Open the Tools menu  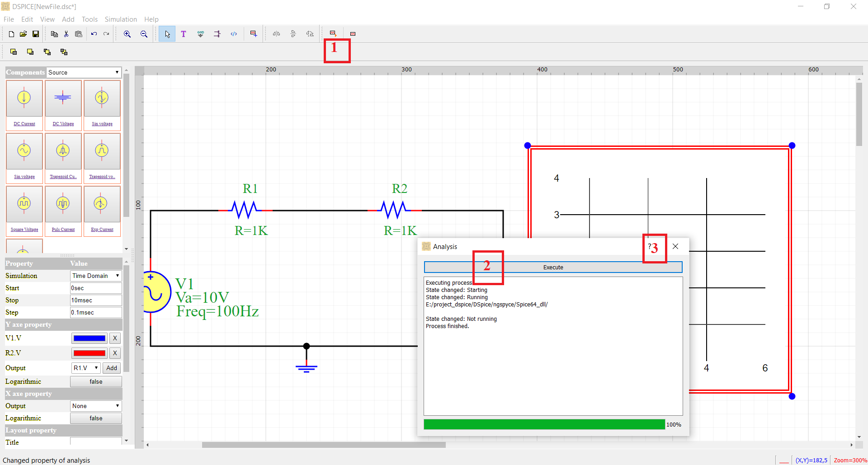[x=90, y=19]
